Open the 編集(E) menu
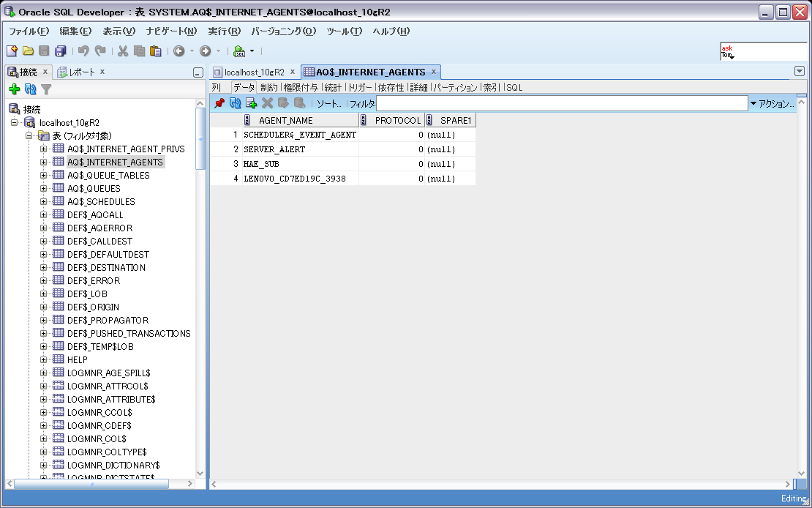812x508 pixels. pyautogui.click(x=75, y=31)
